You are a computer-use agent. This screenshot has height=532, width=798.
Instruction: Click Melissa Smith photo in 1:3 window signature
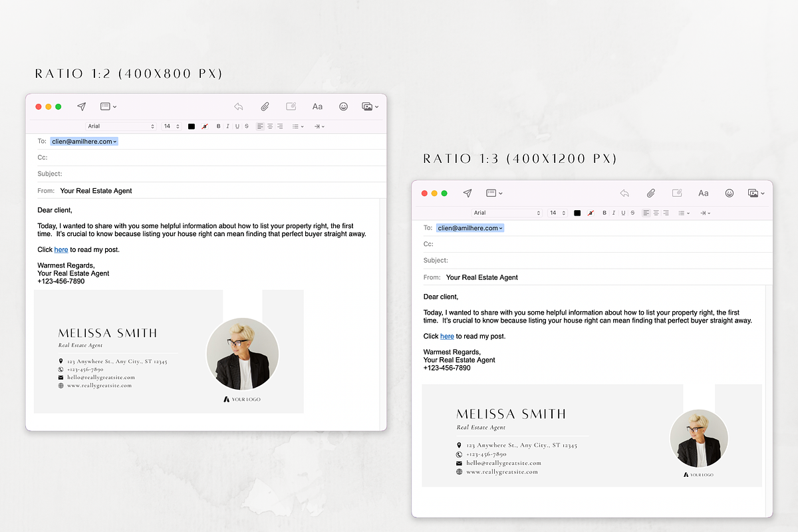click(x=699, y=438)
